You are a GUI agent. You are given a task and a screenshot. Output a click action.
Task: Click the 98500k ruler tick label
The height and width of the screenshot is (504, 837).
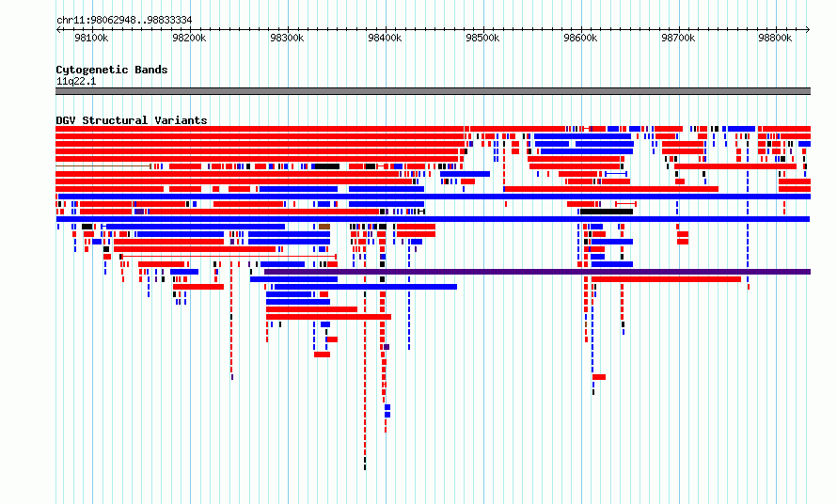pyautogui.click(x=482, y=38)
